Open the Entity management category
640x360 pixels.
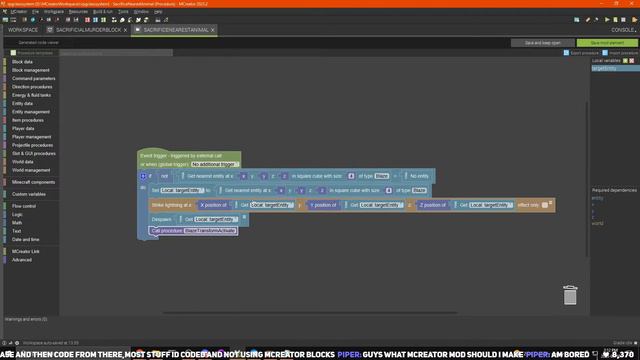(31, 112)
